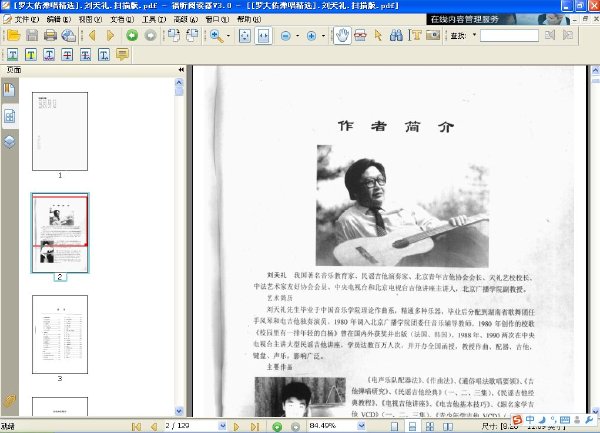Select the green underline text annotation tool
This screenshot has width=600, height=433.
pos(12,55)
